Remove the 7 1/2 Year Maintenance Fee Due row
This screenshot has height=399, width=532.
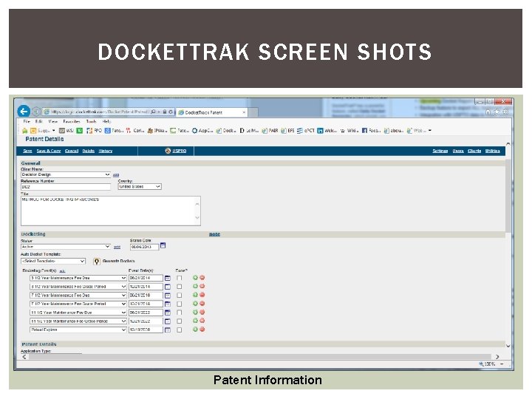click(202, 295)
